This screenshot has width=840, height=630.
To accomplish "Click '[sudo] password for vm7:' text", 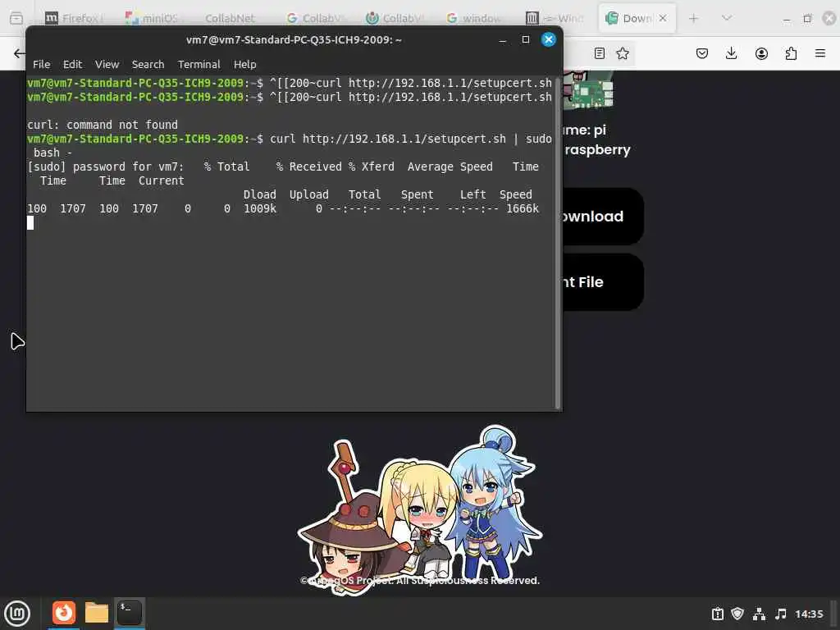I will pos(106,167).
